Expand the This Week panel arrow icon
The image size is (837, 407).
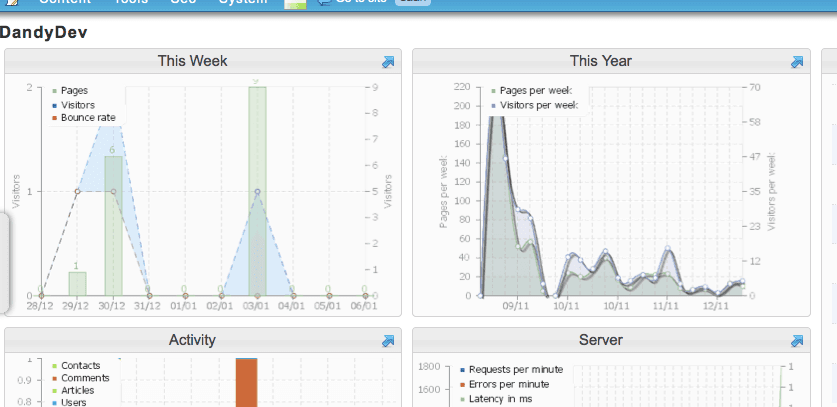click(x=388, y=62)
